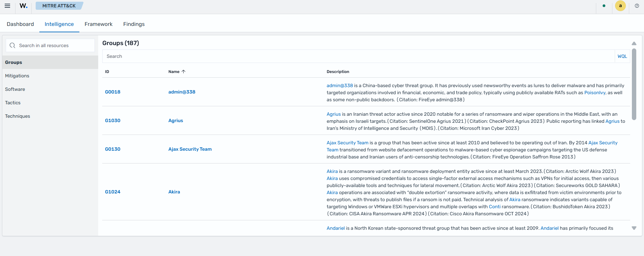This screenshot has height=256, width=644.
Task: Click the Groups search bar
Action: [x=358, y=56]
